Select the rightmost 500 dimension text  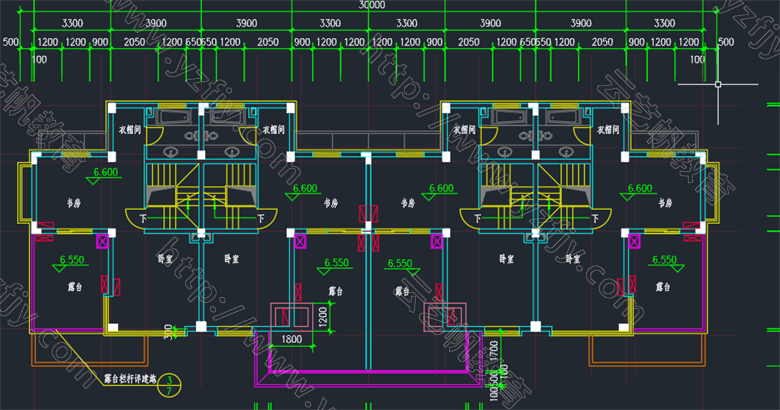click(x=726, y=42)
